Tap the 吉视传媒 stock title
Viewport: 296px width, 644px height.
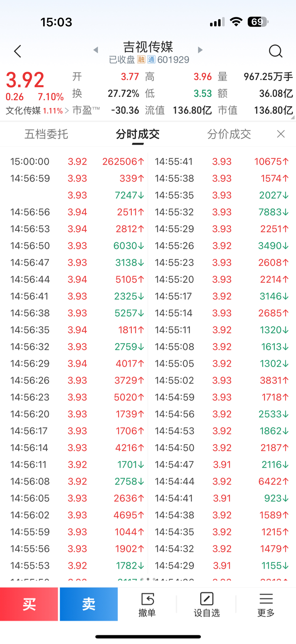[x=148, y=47]
